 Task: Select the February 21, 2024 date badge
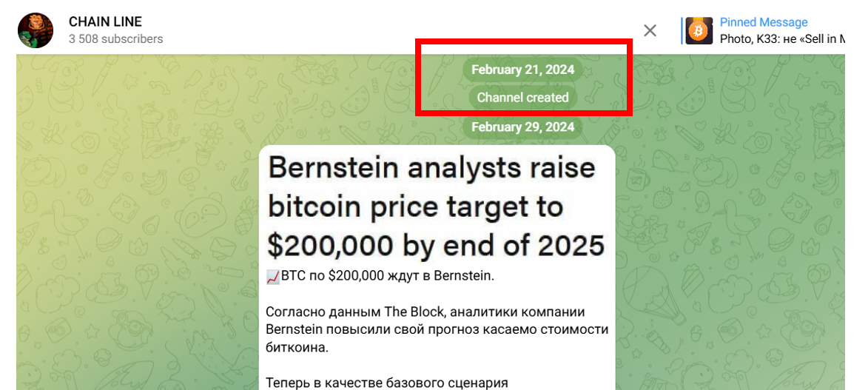[522, 70]
